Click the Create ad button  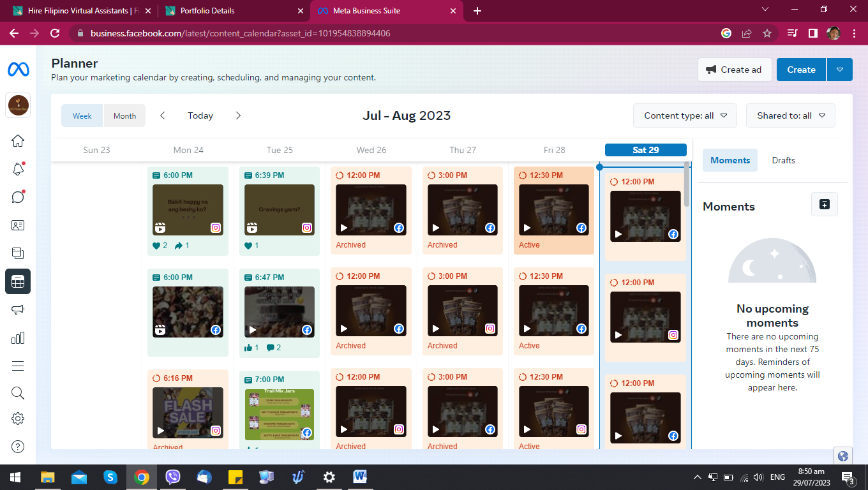[x=735, y=70]
